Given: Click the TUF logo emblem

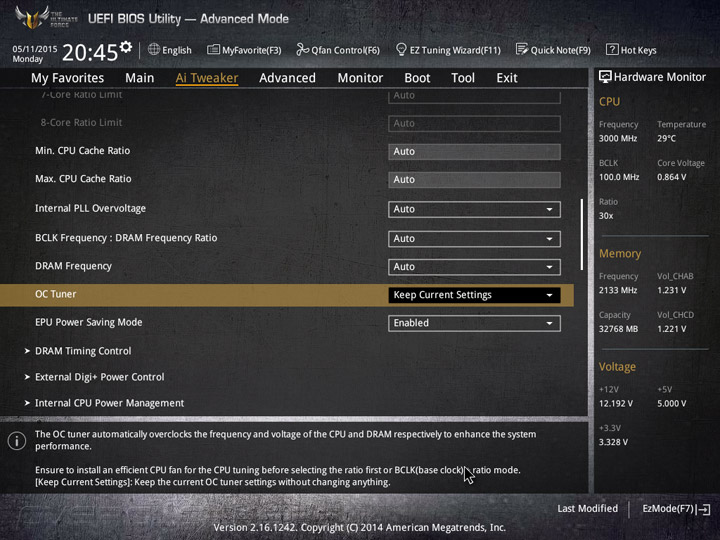Looking at the screenshot, I should pos(32,17).
